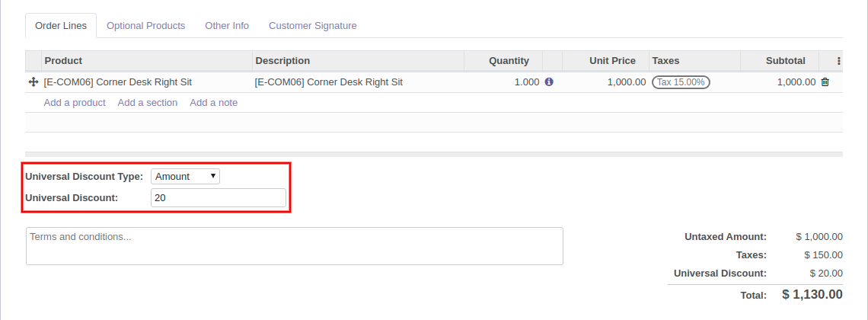Go to the Customer Signature tab
Viewport: 868px width, 320px height.
313,25
